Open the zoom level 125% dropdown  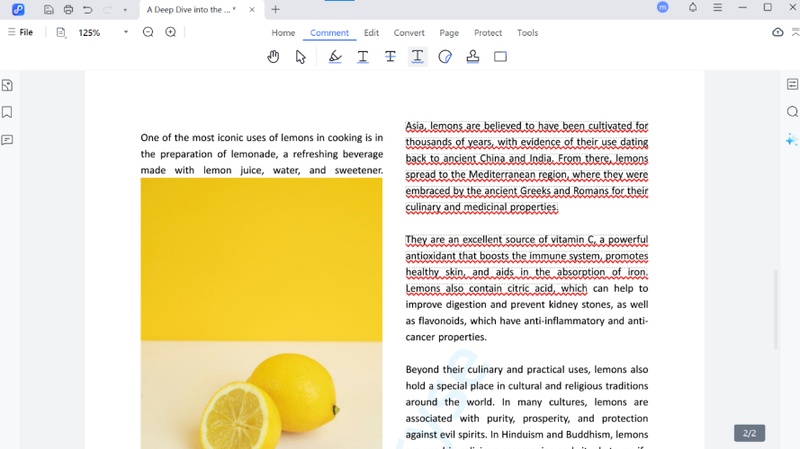point(126,33)
